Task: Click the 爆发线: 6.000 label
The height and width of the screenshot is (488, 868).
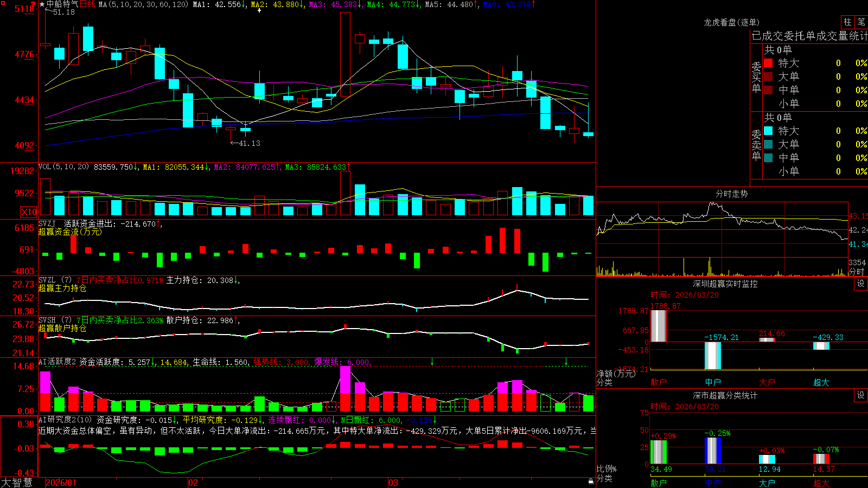Action: tap(342, 362)
